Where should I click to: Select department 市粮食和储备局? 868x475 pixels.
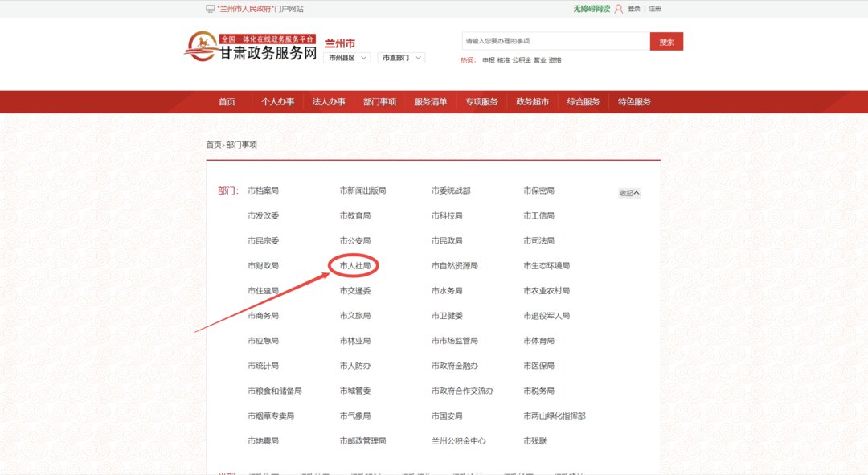(x=275, y=391)
